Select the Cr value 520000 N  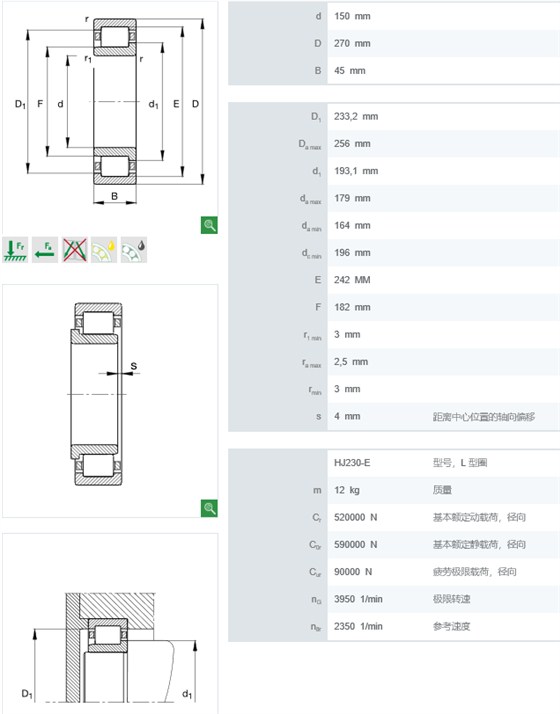[x=356, y=518]
